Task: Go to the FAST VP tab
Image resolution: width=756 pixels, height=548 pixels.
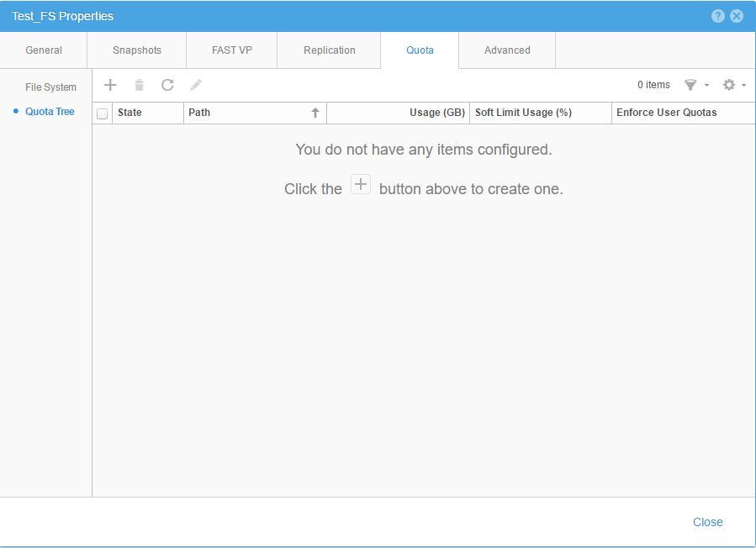Action: pos(232,50)
